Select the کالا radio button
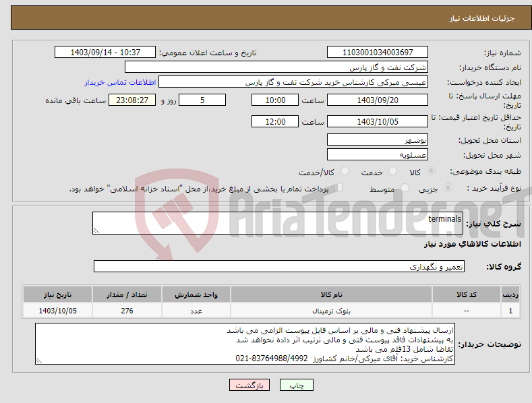The height and width of the screenshot is (403, 532). tap(431, 171)
